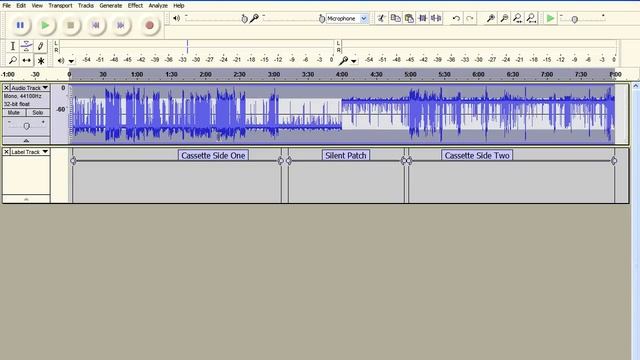The image size is (640, 360).
Task: Click Skip to End button
Action: point(121,25)
